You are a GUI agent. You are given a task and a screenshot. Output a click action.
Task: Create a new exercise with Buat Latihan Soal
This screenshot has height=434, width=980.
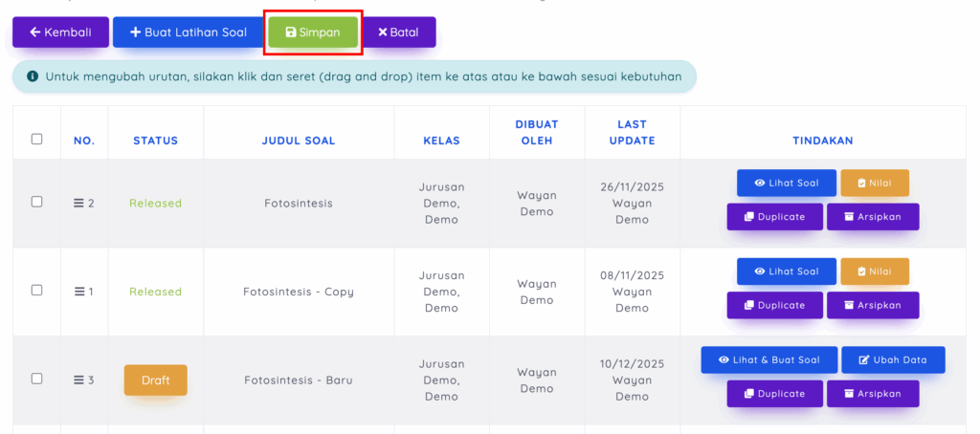pos(189,33)
